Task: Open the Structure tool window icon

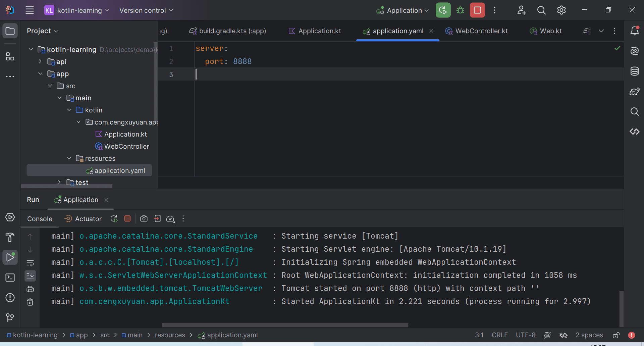Action: click(10, 56)
